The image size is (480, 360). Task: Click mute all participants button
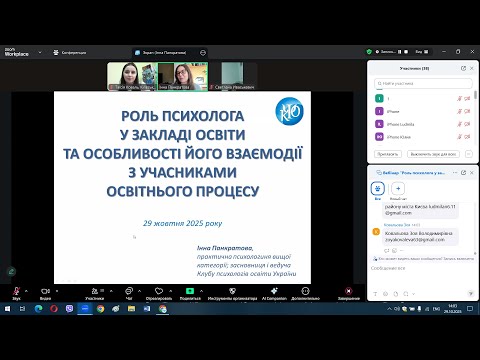tap(433, 154)
